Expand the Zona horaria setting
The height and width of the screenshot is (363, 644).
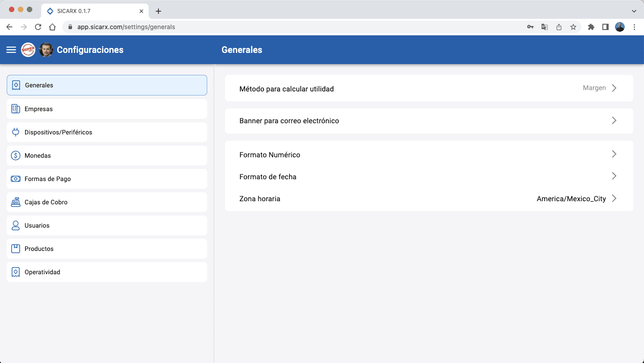[x=429, y=198]
